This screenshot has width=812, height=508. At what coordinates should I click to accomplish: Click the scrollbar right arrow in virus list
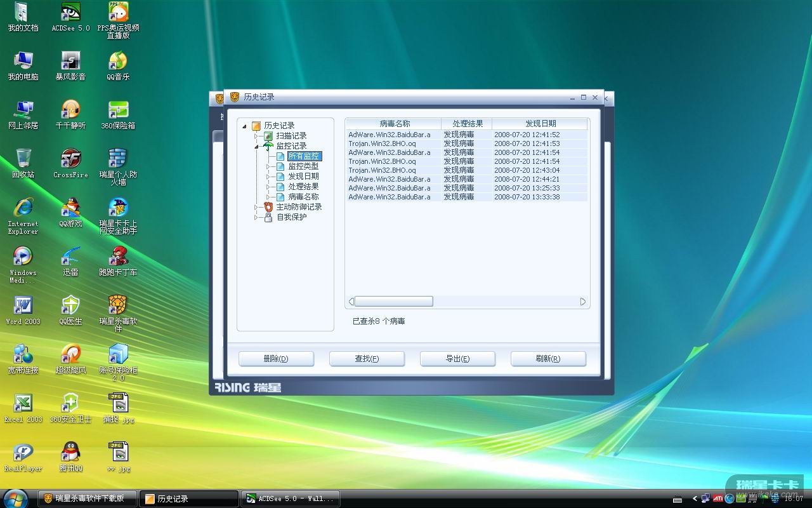point(583,302)
